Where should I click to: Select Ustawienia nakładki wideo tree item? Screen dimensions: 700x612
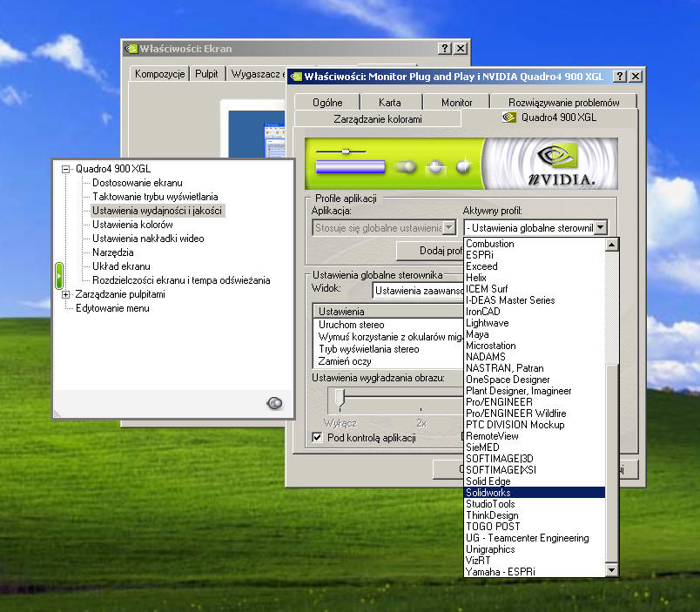pyautogui.click(x=148, y=239)
